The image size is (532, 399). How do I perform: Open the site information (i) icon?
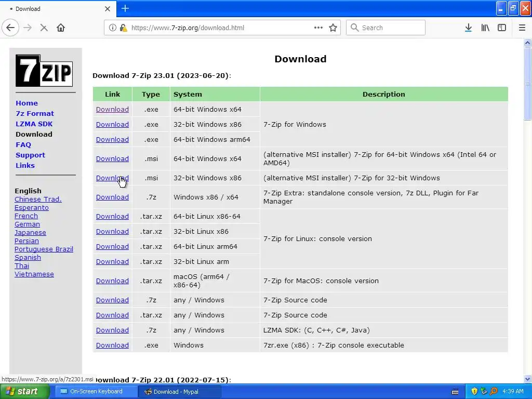click(x=112, y=28)
